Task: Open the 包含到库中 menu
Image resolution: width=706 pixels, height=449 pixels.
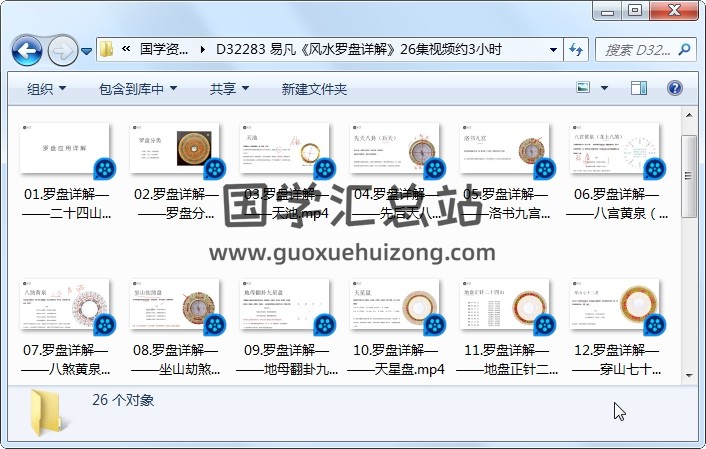Action: [x=138, y=89]
